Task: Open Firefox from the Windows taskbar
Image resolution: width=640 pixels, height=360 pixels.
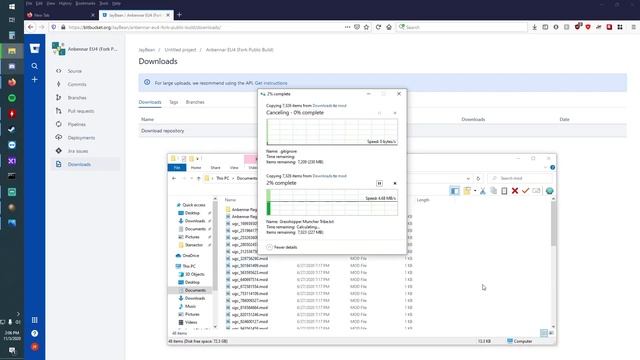Action: pyautogui.click(x=12, y=82)
